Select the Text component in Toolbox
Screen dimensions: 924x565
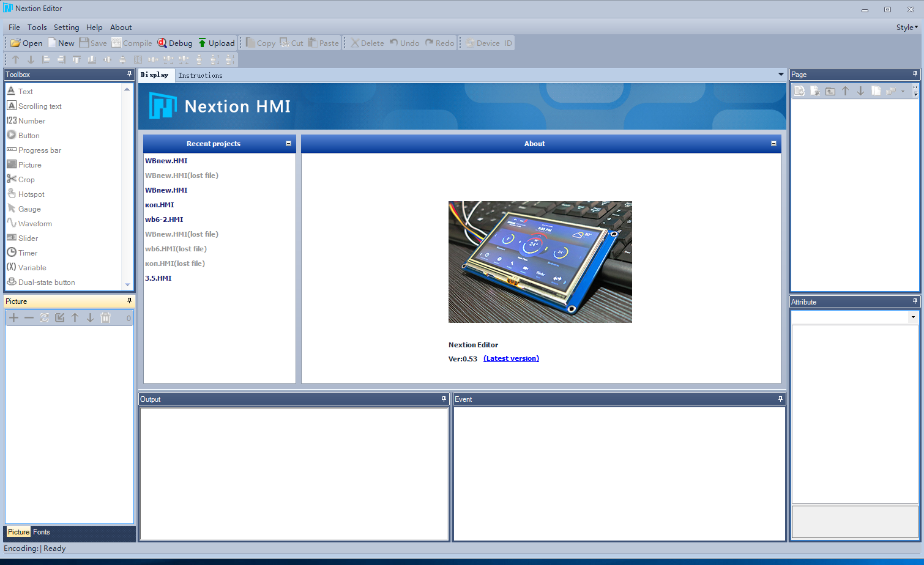point(20,91)
